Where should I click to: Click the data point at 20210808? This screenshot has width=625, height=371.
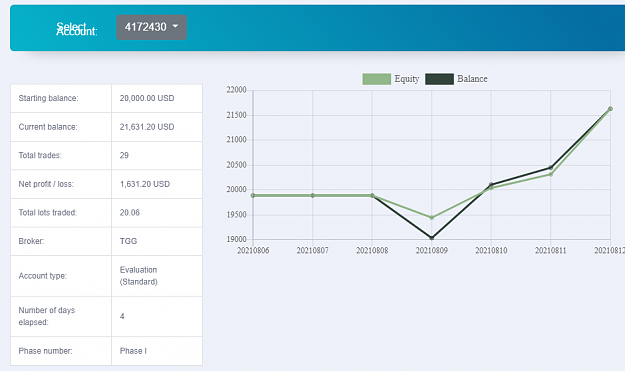point(372,196)
